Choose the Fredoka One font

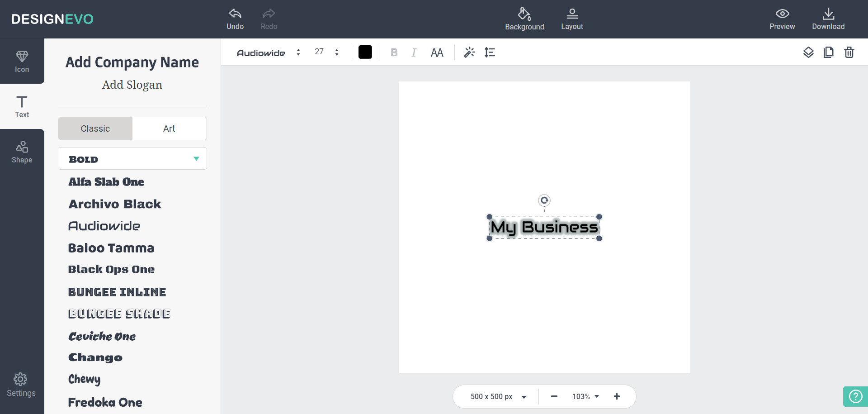pos(105,402)
